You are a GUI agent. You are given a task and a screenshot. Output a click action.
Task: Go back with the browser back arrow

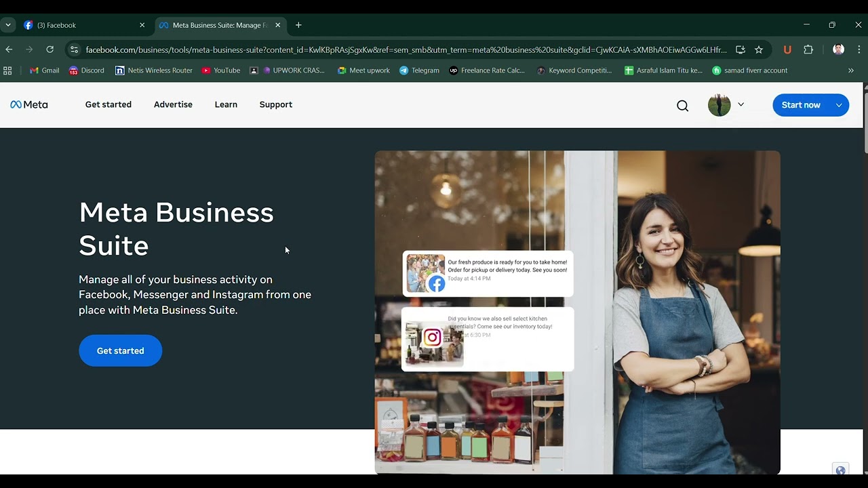click(9, 49)
